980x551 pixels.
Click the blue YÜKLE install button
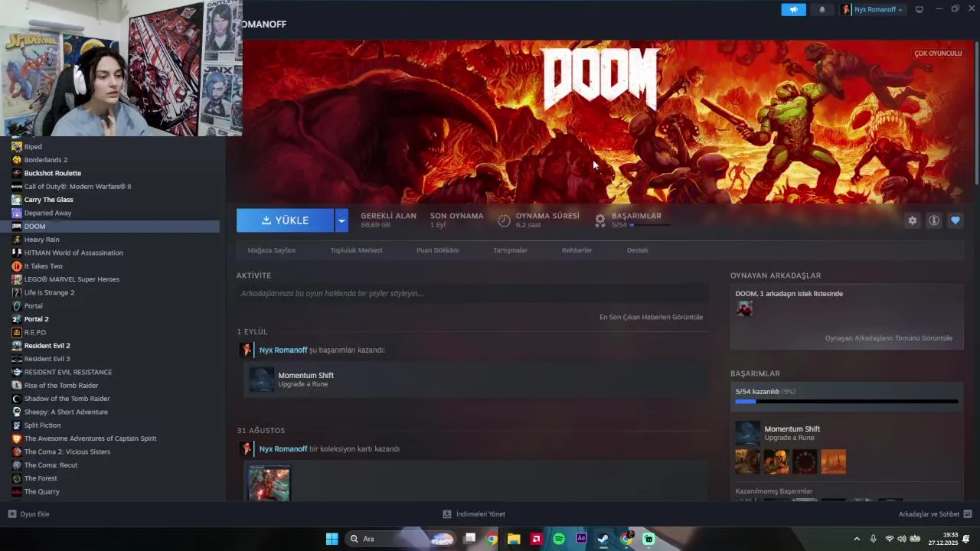[285, 220]
